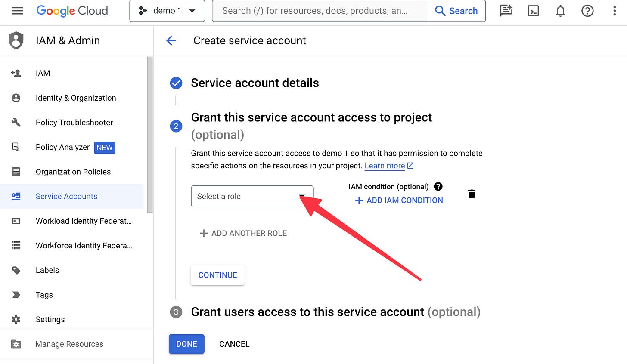Open Tags in sidebar
This screenshot has width=627, height=364.
coord(72,295)
